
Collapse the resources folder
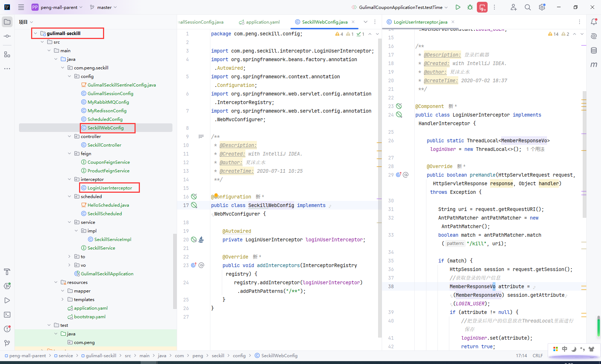[x=56, y=282]
